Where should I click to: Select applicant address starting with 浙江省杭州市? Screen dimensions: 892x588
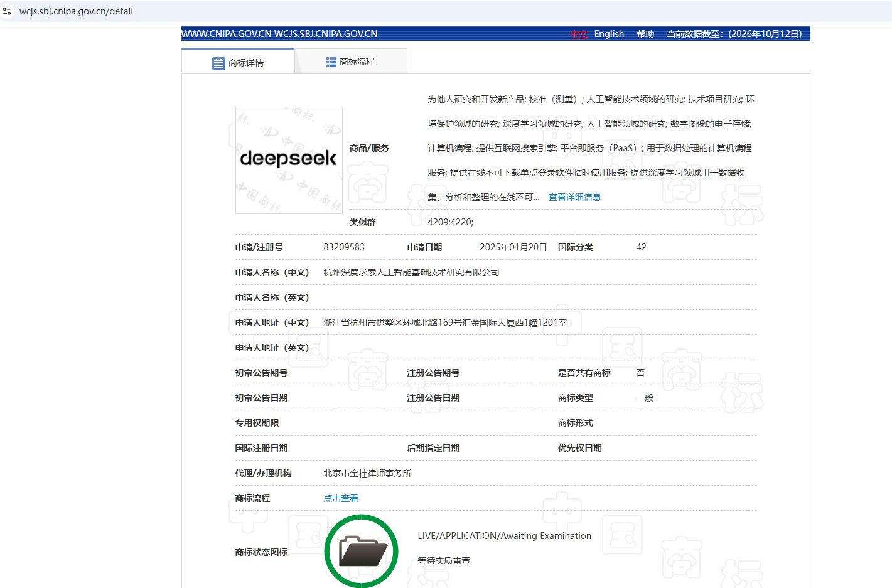point(445,323)
